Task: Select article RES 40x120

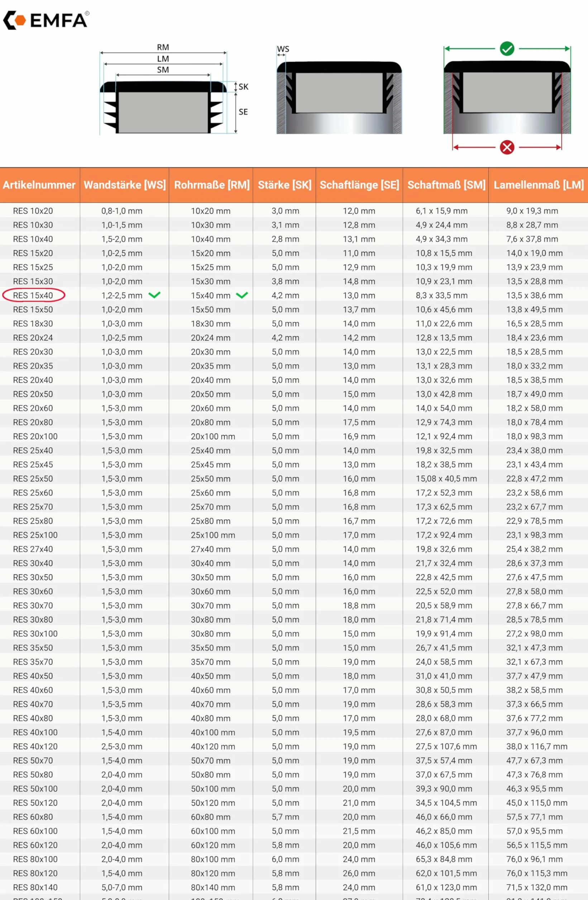Action: (35, 747)
